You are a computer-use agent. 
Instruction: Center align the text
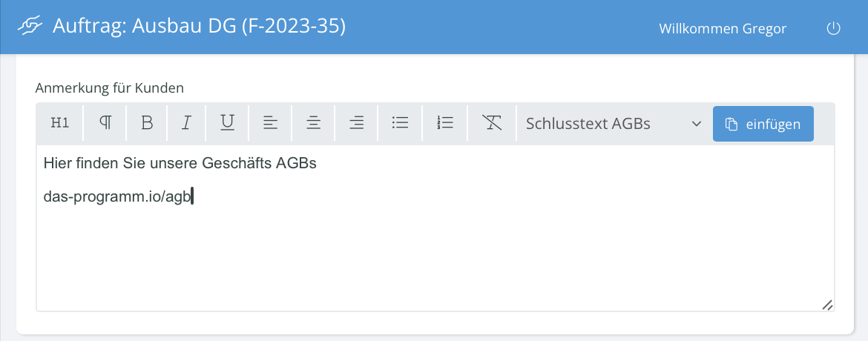pos(313,123)
